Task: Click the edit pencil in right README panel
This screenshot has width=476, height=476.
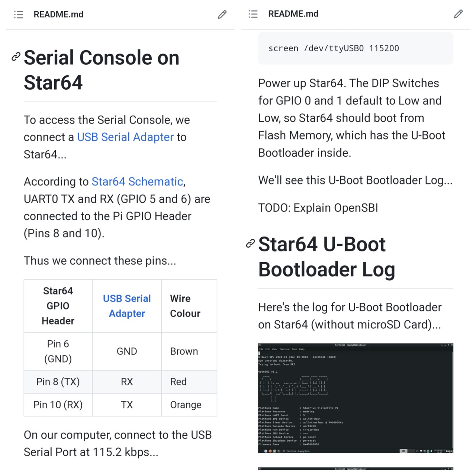Action: [458, 14]
